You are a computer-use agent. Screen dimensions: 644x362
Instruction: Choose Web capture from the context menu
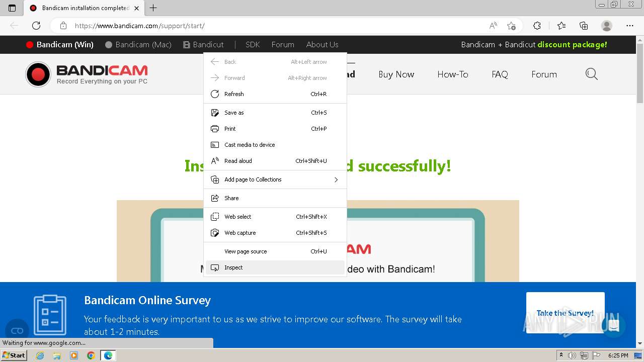tap(275, 233)
